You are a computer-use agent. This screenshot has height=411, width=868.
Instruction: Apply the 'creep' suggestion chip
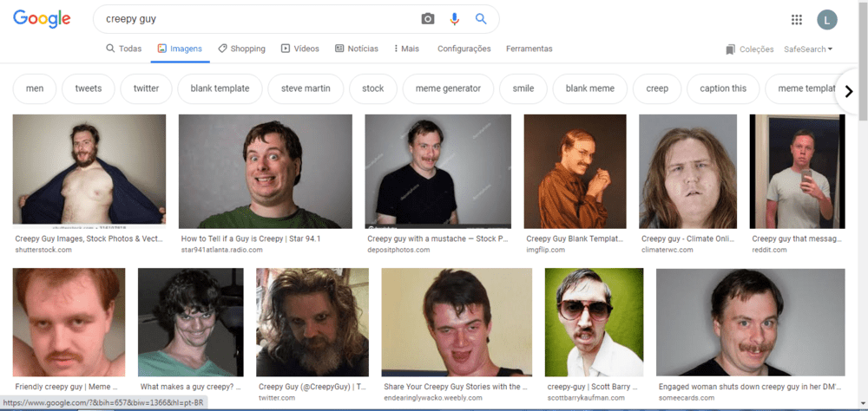657,88
